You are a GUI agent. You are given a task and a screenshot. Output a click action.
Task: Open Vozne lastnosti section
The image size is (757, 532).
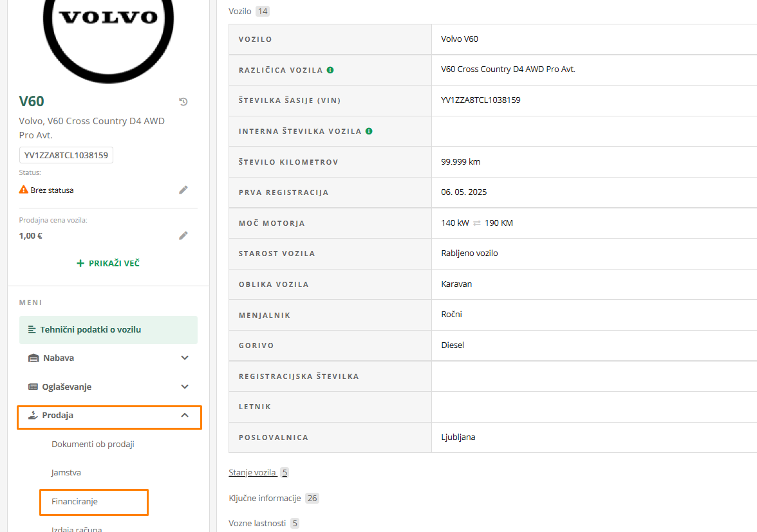tap(257, 524)
